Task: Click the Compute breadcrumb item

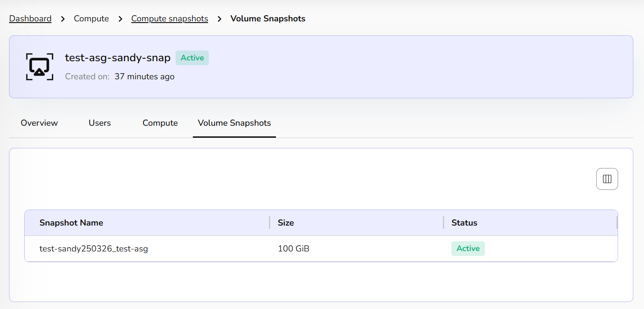Action: point(91,19)
